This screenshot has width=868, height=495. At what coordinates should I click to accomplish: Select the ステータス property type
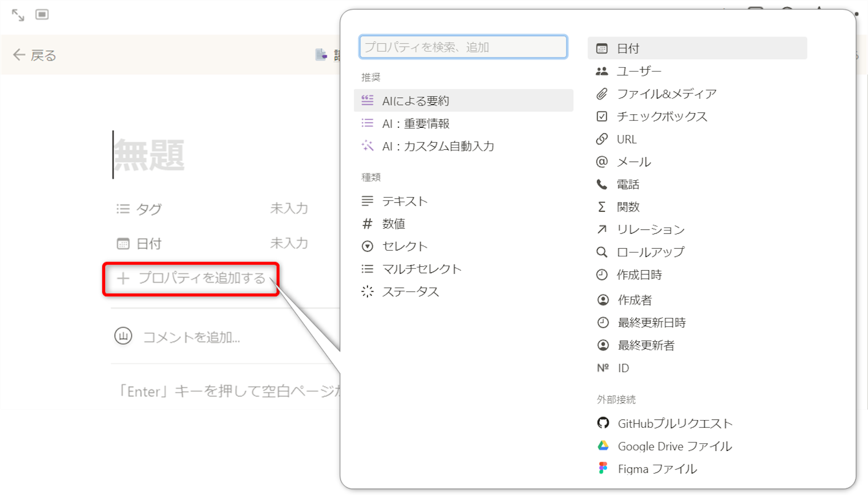click(x=410, y=292)
